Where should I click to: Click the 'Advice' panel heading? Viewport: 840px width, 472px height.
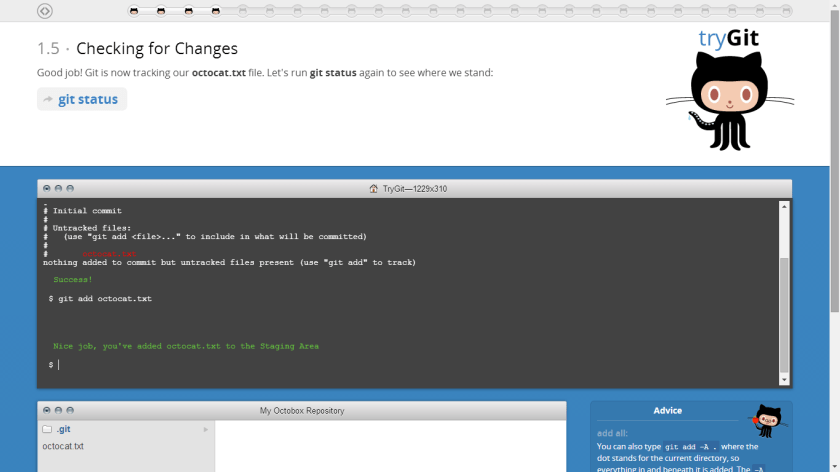668,411
